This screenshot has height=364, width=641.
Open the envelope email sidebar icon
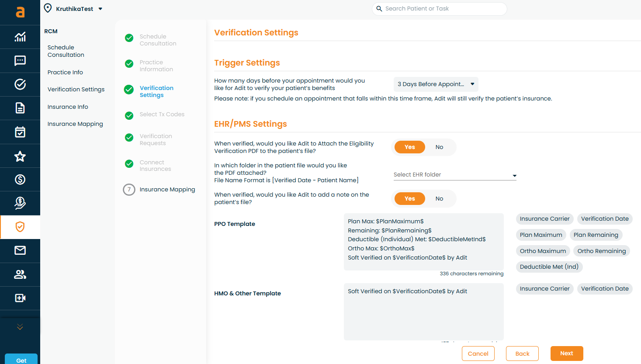click(20, 250)
